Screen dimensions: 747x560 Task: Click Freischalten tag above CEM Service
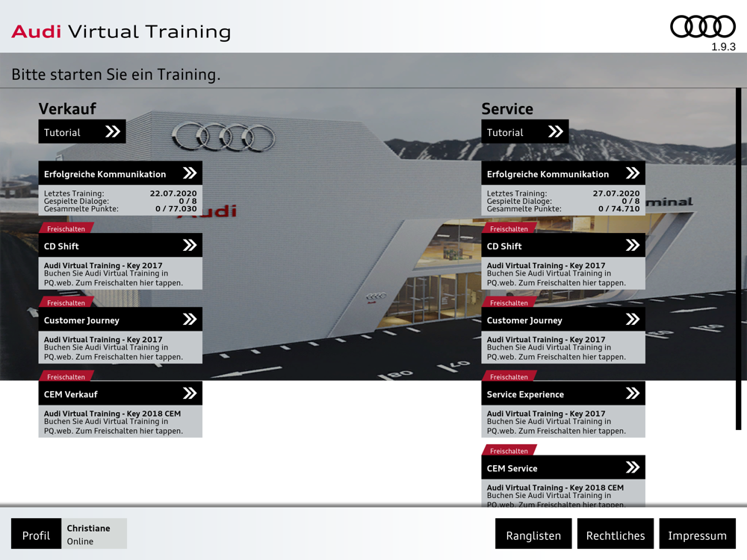point(509,450)
